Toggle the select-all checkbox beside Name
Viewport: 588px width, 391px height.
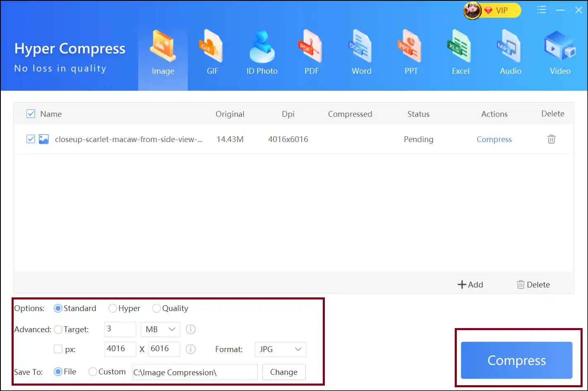pyautogui.click(x=31, y=114)
